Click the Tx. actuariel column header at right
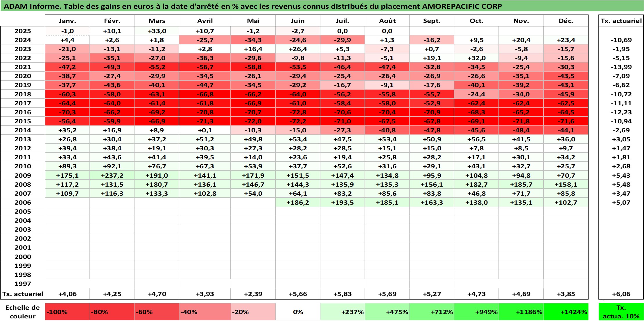Image resolution: width=644 pixels, height=321 pixels. [x=621, y=21]
